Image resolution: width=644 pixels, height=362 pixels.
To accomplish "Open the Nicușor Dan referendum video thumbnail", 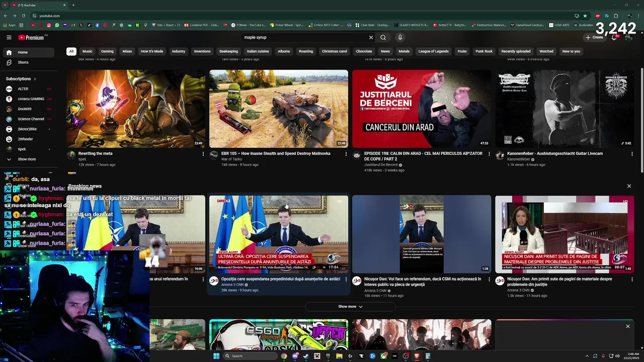I will tap(422, 234).
